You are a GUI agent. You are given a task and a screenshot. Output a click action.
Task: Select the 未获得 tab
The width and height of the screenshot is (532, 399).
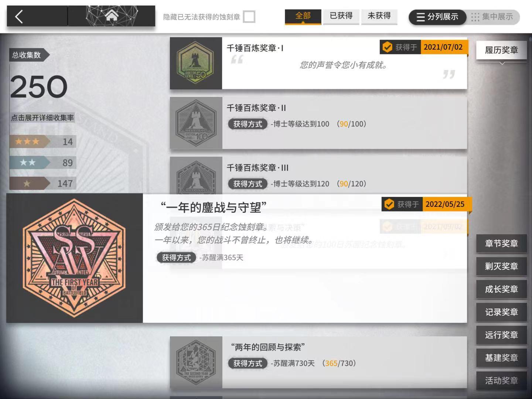tap(379, 16)
